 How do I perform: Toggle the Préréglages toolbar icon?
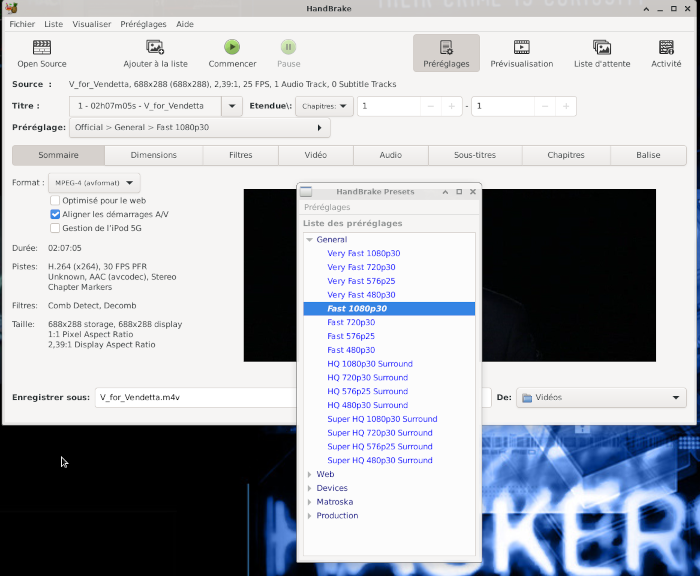(446, 47)
